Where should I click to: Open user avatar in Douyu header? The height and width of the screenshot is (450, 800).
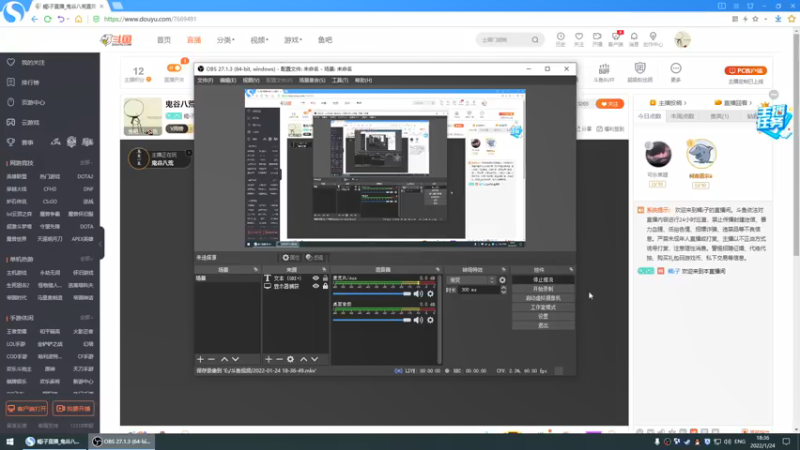682,39
